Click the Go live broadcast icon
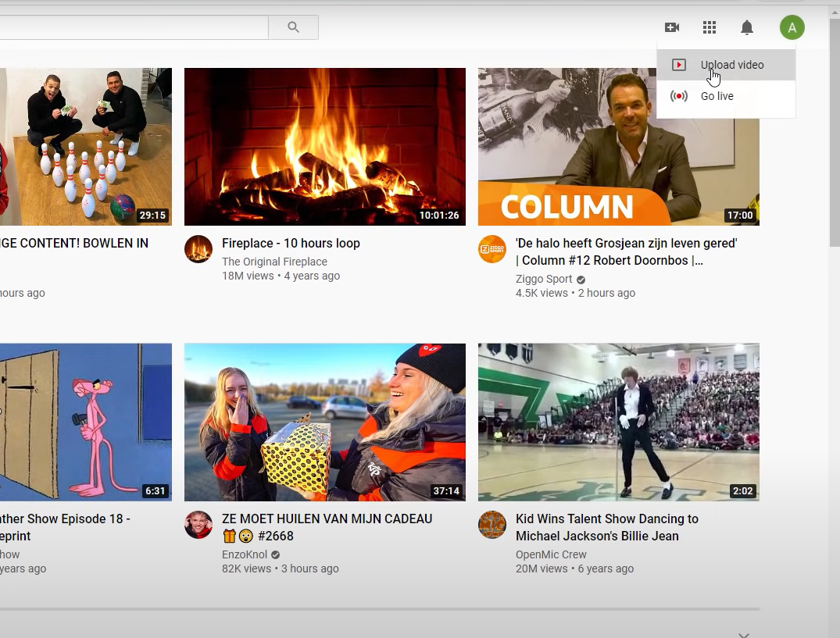 [679, 96]
